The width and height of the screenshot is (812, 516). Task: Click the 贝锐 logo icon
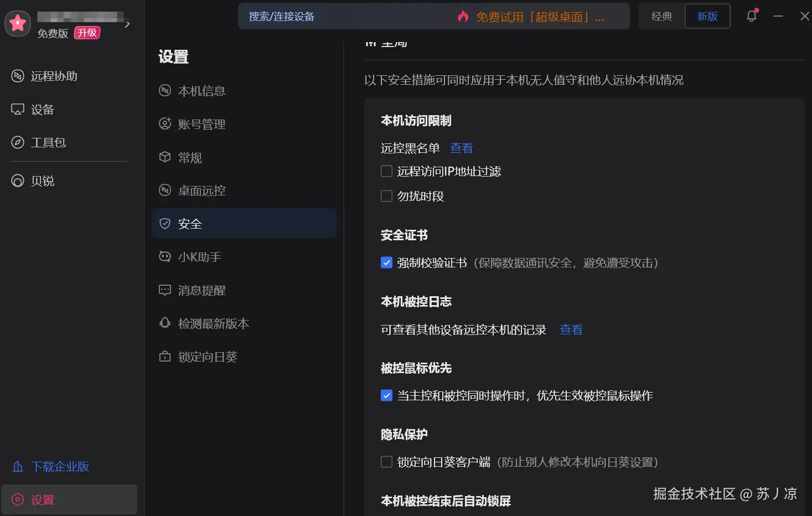pyautogui.click(x=18, y=181)
